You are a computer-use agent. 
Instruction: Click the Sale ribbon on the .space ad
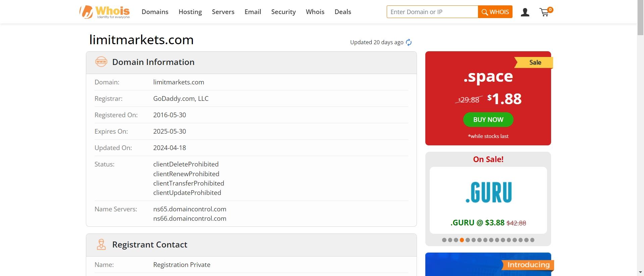click(534, 63)
